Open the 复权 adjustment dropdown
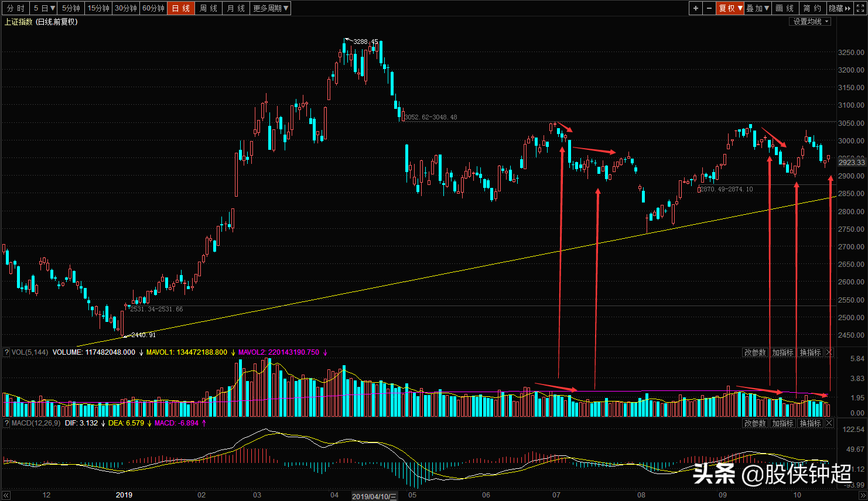This screenshot has height=501, width=868. pos(730,8)
